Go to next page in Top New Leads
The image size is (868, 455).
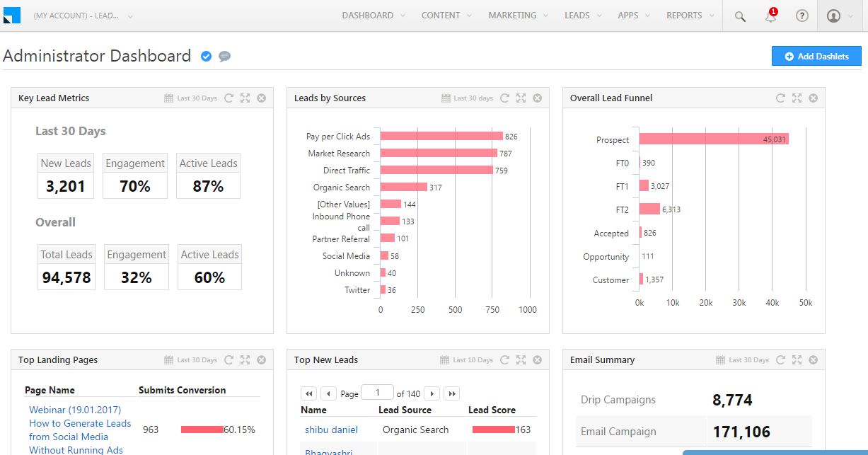coord(431,393)
